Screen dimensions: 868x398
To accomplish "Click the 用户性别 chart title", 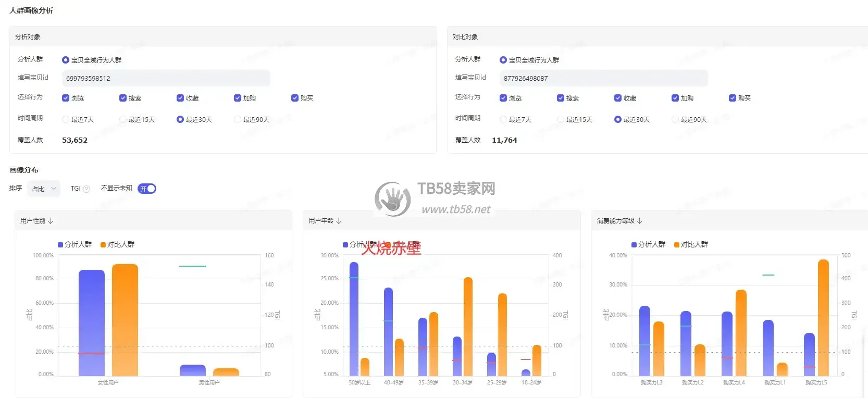I will click(33, 221).
